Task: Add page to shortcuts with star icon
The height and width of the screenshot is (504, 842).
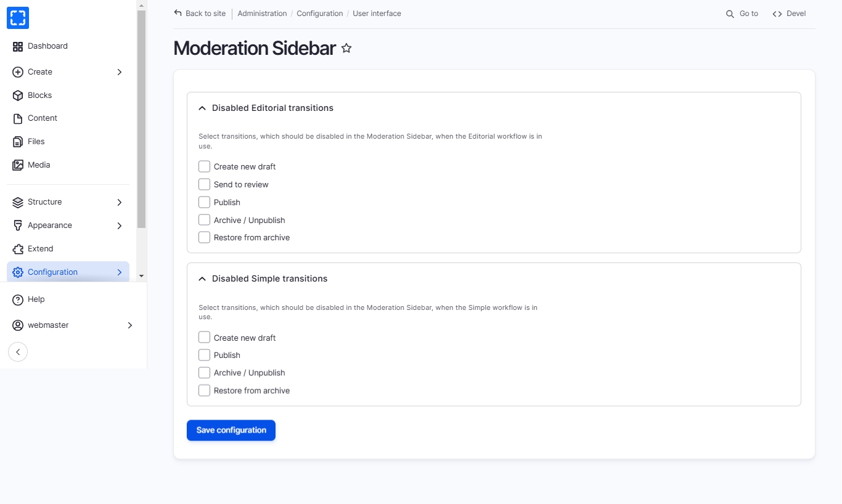Action: click(346, 48)
